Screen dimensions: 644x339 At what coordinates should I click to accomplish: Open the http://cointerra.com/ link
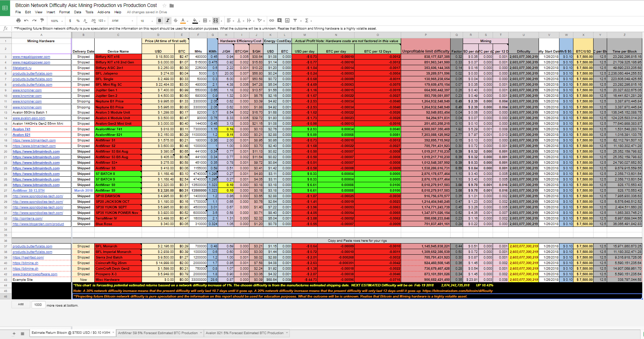pyautogui.click(x=27, y=218)
